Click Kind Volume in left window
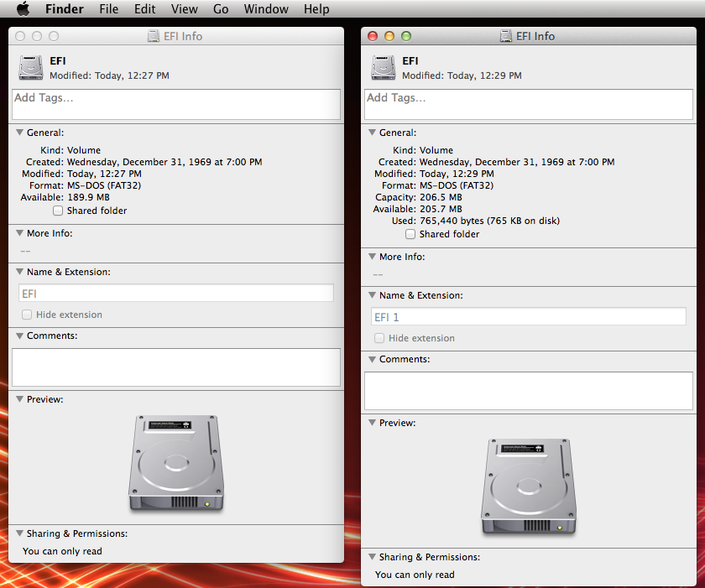705x588 pixels. tap(84, 150)
